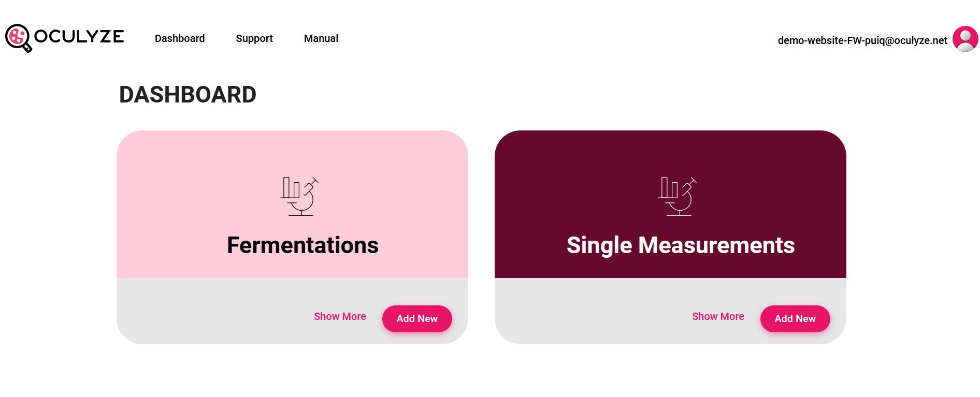Click Show More under Fermentations
This screenshot has height=397, width=980.
point(340,316)
